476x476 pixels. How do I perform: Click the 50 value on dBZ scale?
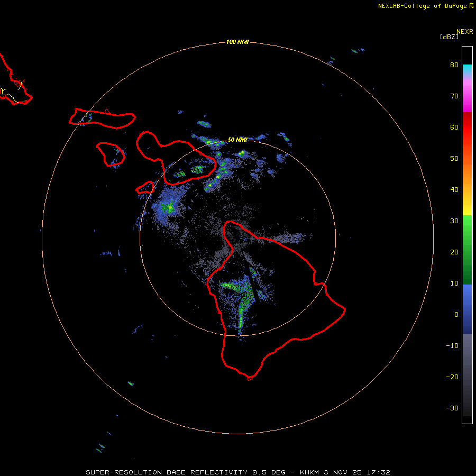[x=454, y=159]
